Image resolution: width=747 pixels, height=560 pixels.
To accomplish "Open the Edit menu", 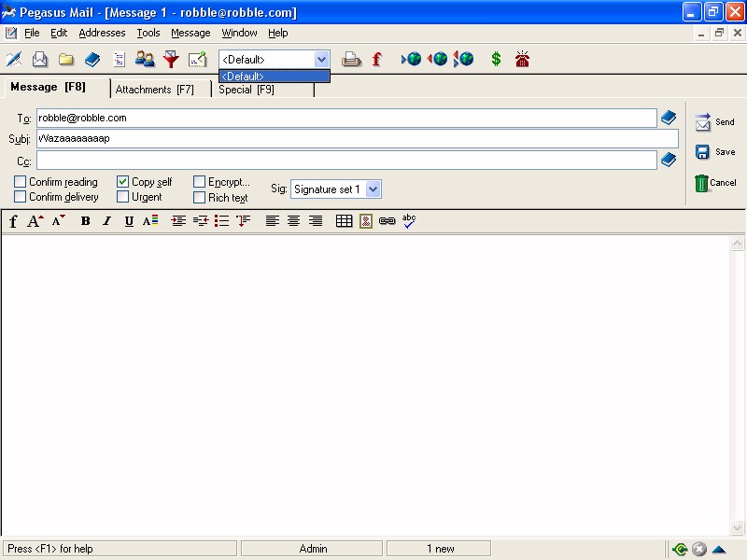I will point(59,33).
